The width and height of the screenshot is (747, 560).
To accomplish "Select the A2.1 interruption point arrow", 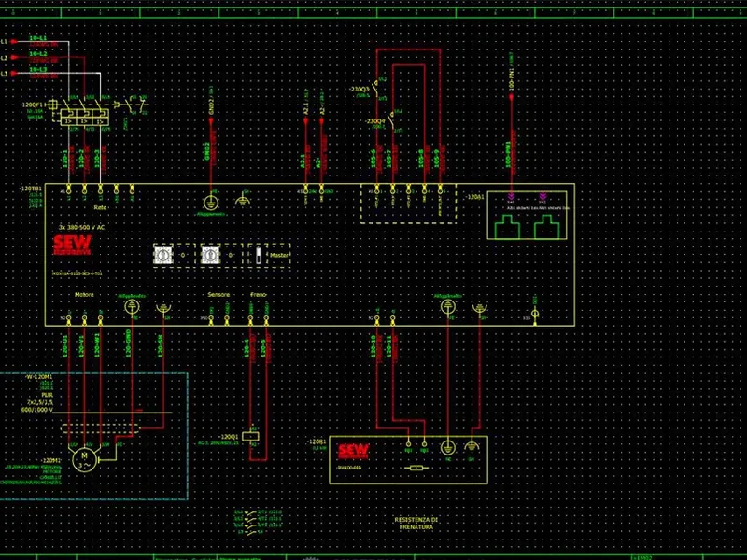I will (x=306, y=122).
